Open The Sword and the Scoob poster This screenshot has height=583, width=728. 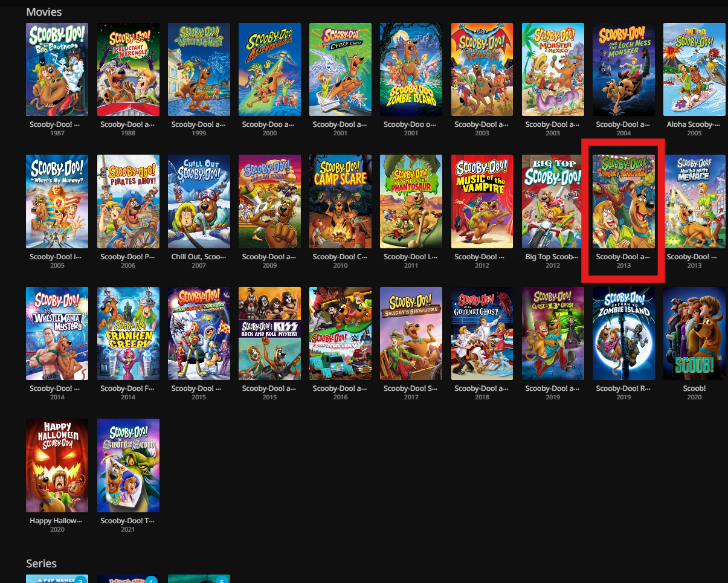click(x=128, y=465)
